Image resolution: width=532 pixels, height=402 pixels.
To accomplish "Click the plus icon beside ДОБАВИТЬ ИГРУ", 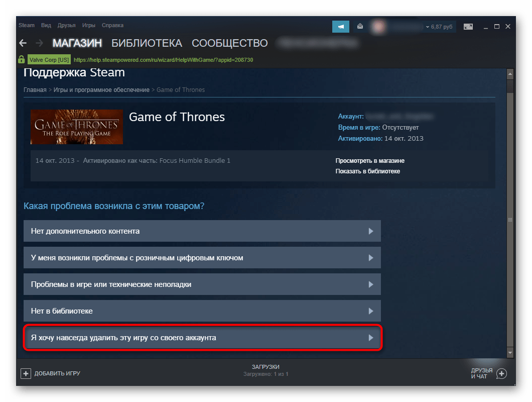I will (x=26, y=373).
